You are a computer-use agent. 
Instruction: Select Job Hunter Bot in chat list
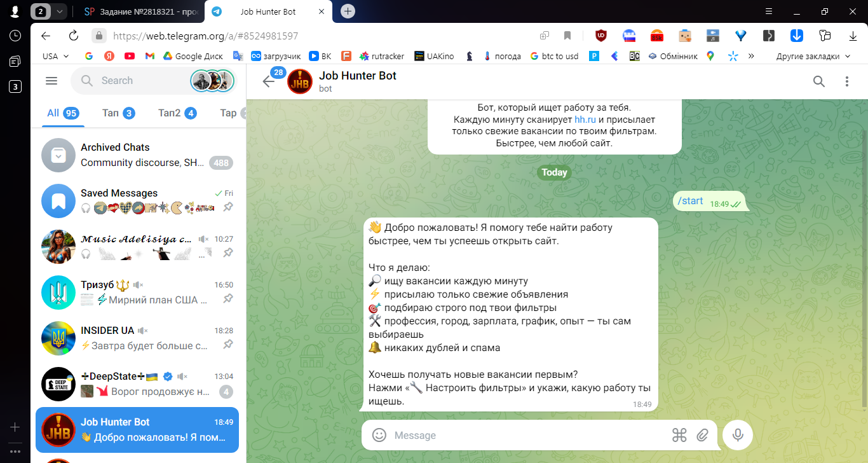[x=137, y=429]
